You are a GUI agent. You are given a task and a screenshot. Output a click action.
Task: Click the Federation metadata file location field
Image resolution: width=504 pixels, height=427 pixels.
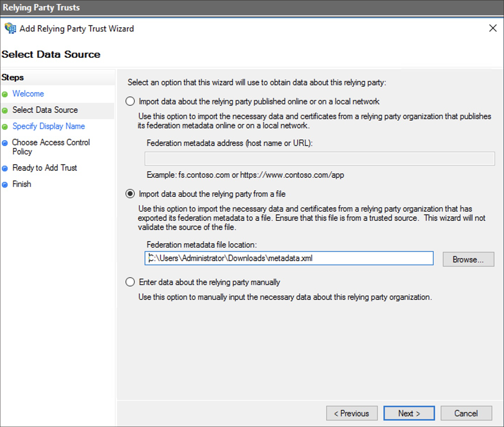point(289,258)
